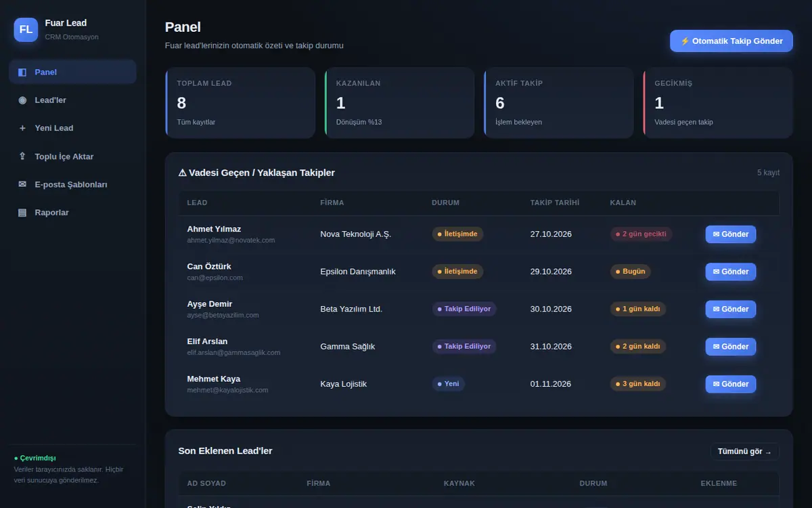Click the email ahmet.yilmaz@novatek.com

pyautogui.click(x=231, y=240)
